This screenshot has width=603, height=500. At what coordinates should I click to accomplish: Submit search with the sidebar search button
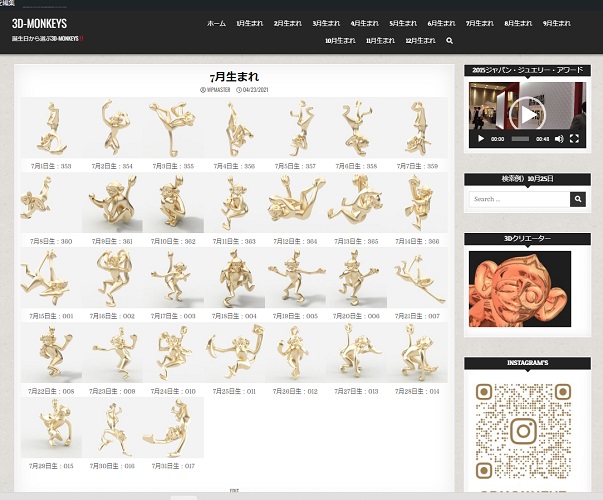click(x=577, y=199)
